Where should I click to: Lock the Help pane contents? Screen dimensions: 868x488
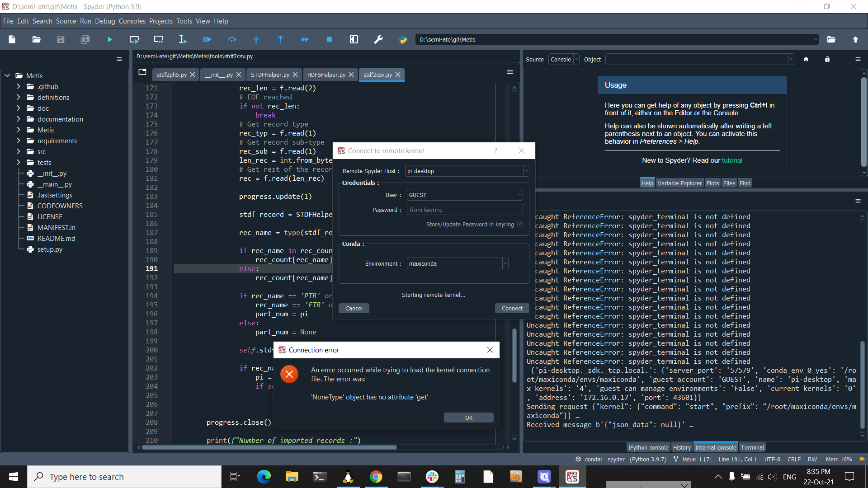[827, 59]
